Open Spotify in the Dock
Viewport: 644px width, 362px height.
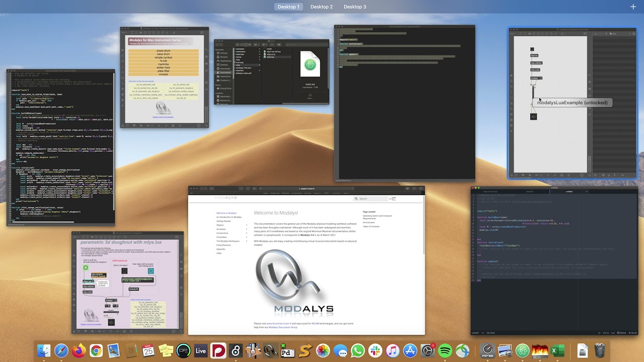pos(445,350)
